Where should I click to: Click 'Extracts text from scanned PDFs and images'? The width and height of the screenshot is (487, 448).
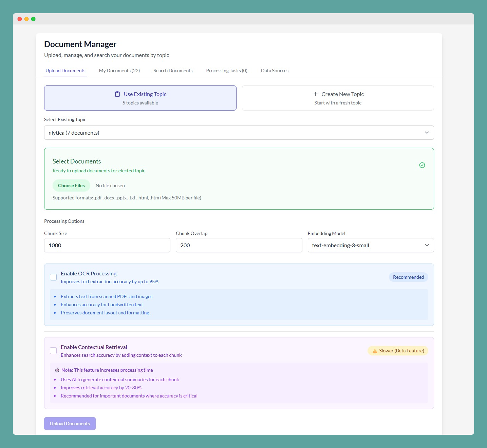[x=107, y=296]
